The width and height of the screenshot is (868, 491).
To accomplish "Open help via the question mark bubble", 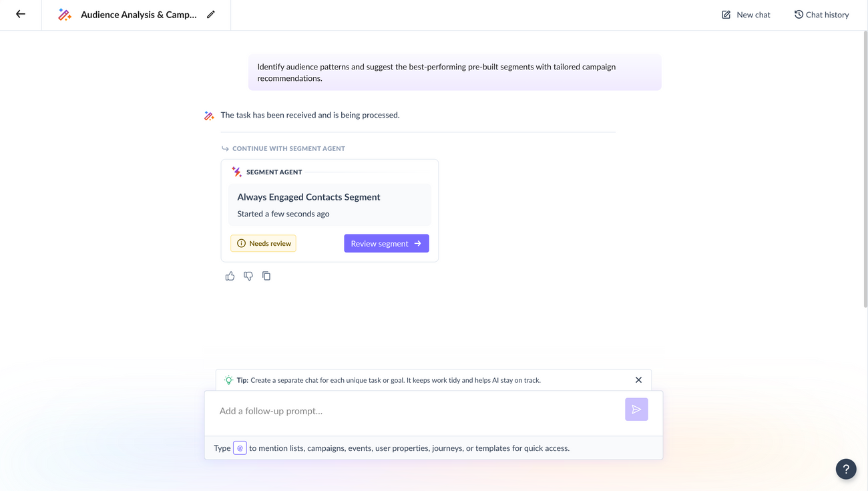I will click(x=845, y=469).
